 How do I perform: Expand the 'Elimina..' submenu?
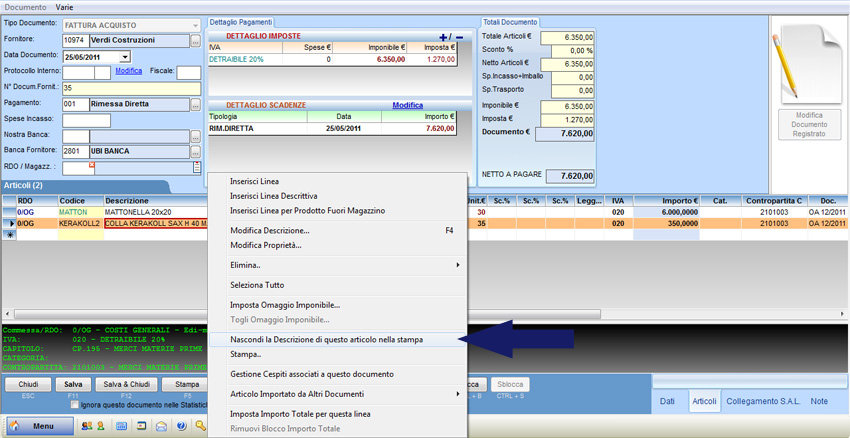tap(337, 265)
